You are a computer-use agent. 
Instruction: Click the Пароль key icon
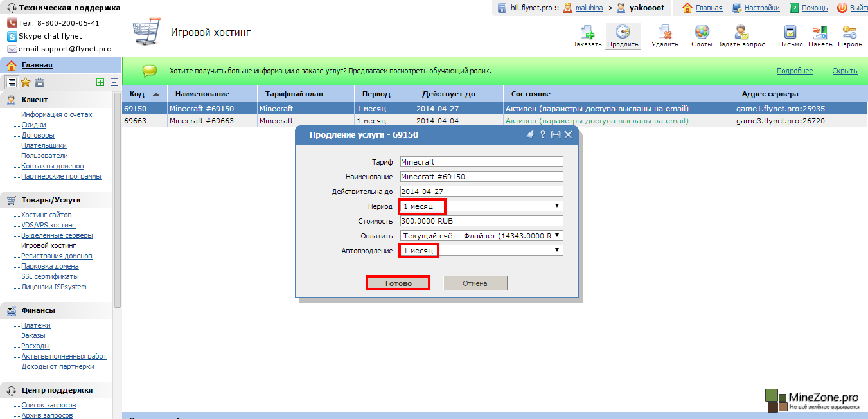click(849, 33)
